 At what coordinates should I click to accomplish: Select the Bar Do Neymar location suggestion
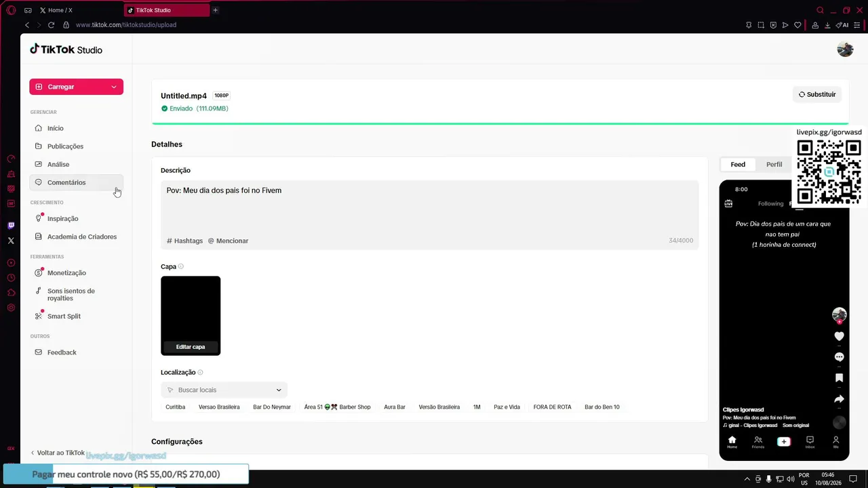[272, 407]
